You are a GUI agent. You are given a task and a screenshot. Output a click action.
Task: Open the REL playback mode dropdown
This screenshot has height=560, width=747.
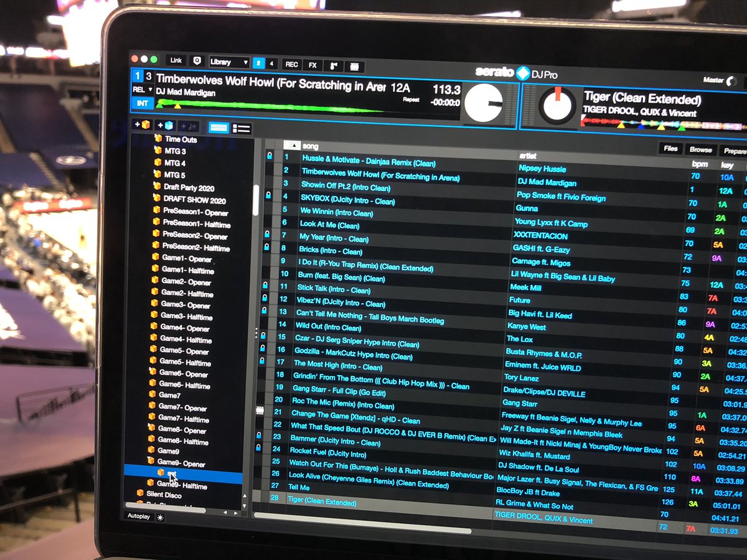(142, 90)
